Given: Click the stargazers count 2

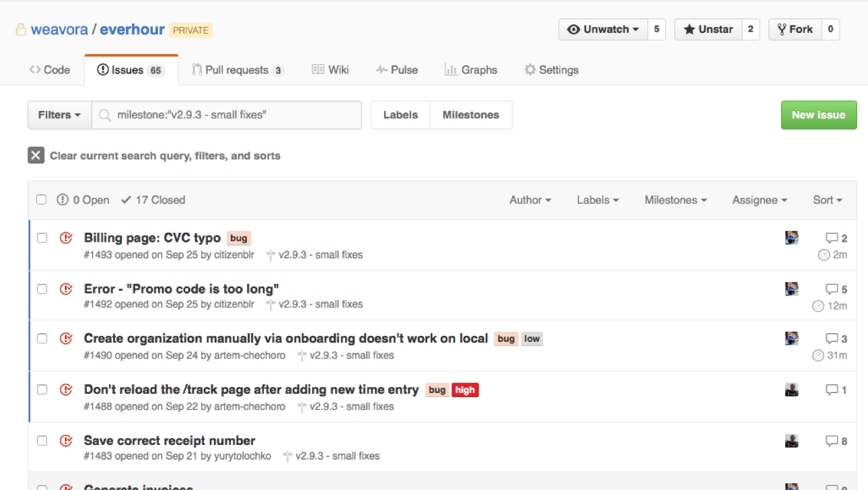Looking at the screenshot, I should (x=751, y=30).
